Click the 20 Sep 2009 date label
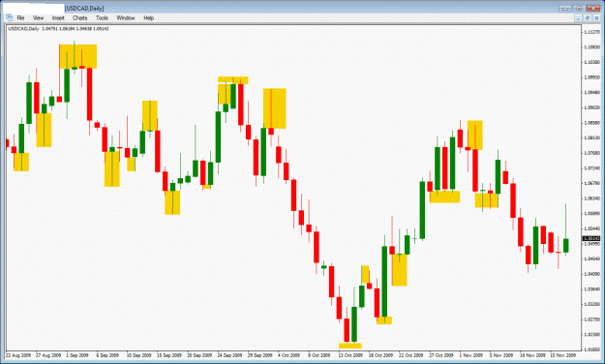605x364 pixels. 199,355
